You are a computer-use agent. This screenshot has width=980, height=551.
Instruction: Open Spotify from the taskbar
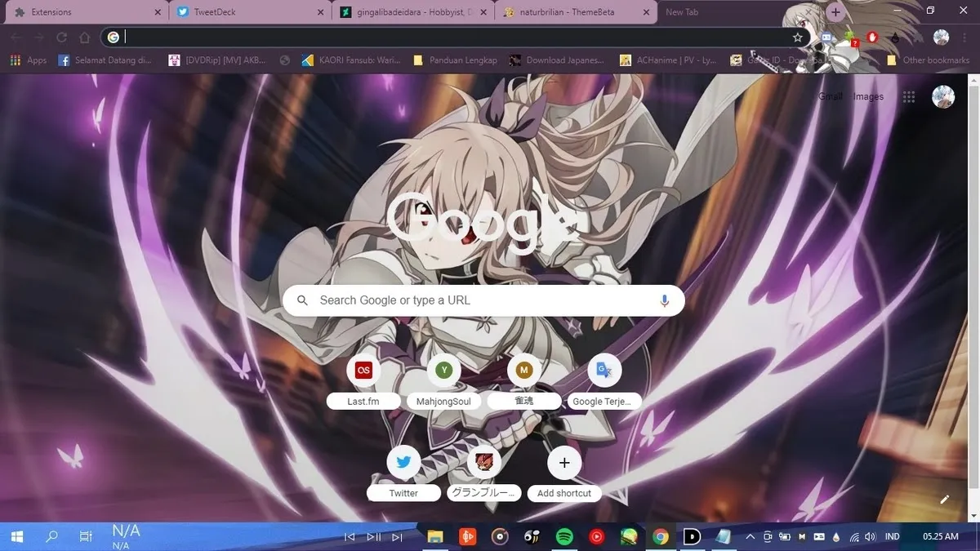[563, 536]
